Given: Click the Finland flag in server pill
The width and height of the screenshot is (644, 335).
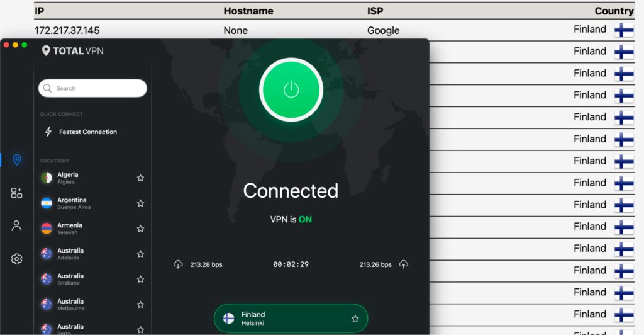Looking at the screenshot, I should [x=228, y=319].
